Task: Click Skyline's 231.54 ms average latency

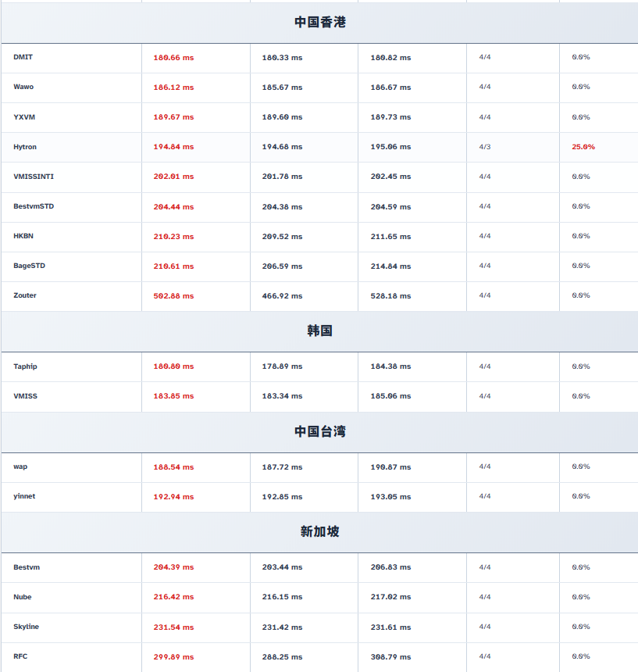Action: click(173, 627)
